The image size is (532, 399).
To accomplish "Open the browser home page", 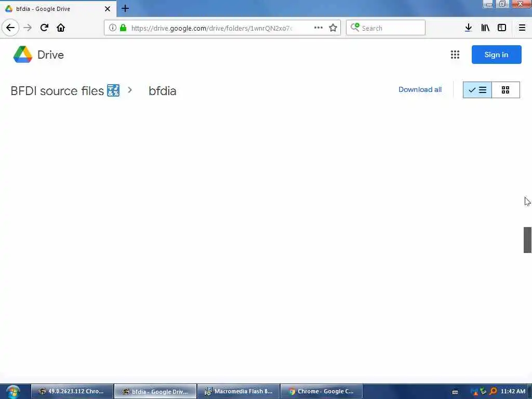I will click(61, 28).
